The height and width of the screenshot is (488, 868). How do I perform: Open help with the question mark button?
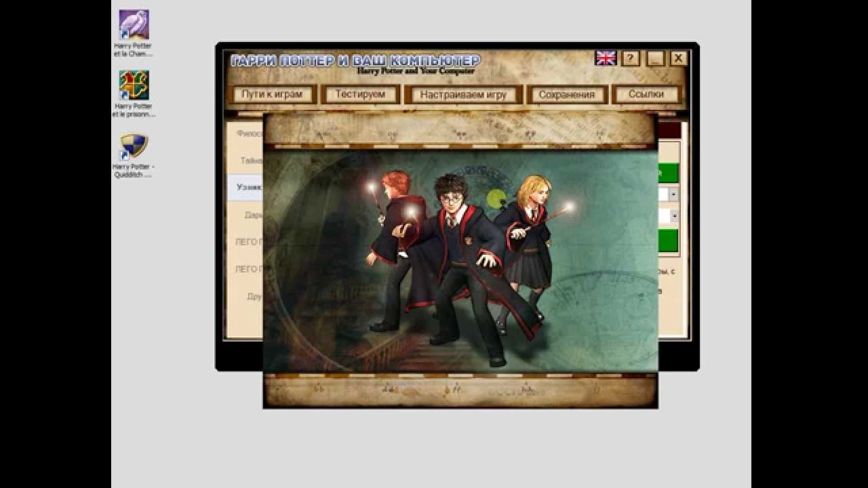pos(630,58)
